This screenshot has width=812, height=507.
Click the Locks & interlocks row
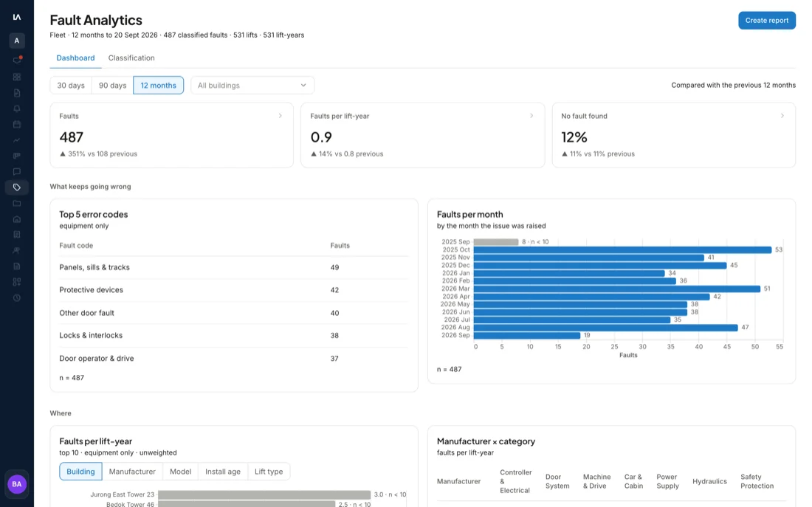coord(233,336)
